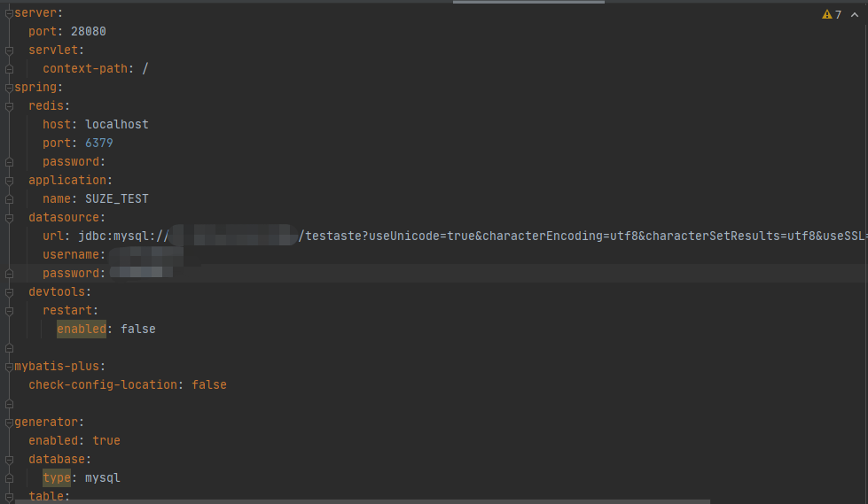Fold the servlet section in gutter
This screenshot has height=504, width=868.
click(x=9, y=50)
